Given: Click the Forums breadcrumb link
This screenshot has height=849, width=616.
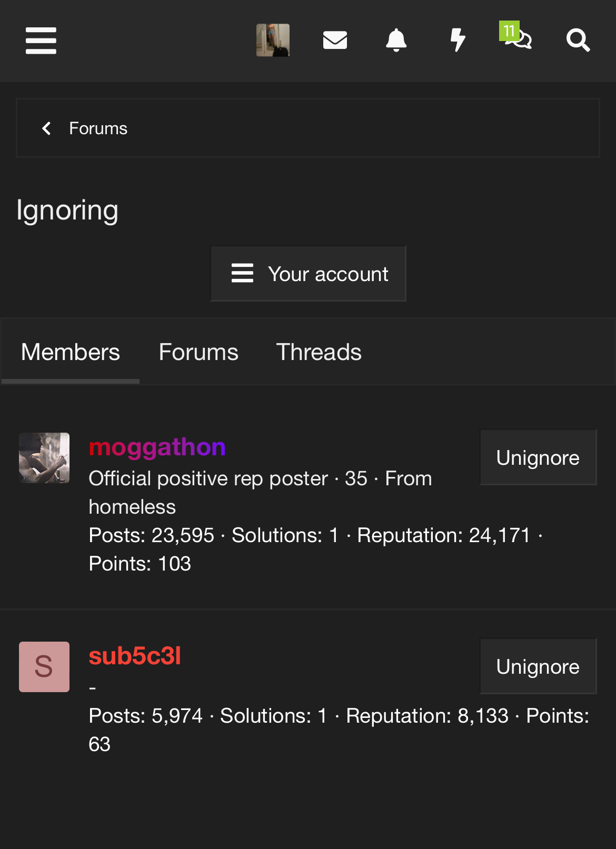Looking at the screenshot, I should click(x=98, y=128).
